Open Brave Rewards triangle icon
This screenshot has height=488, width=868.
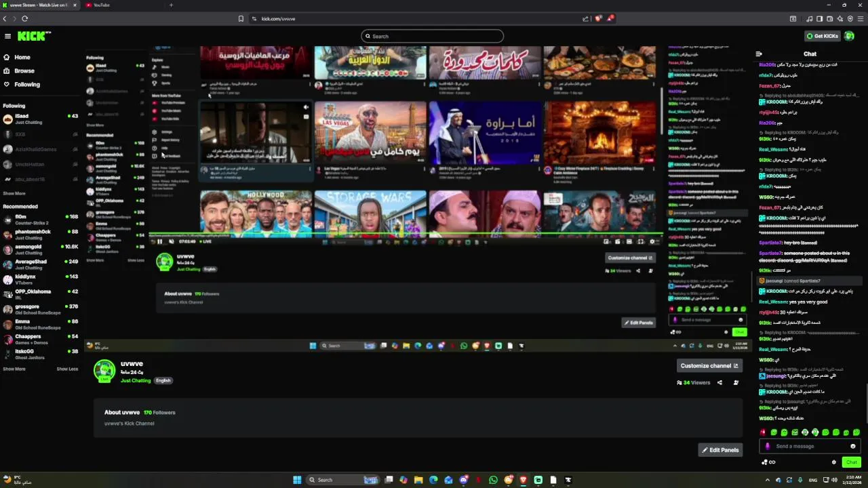610,18
